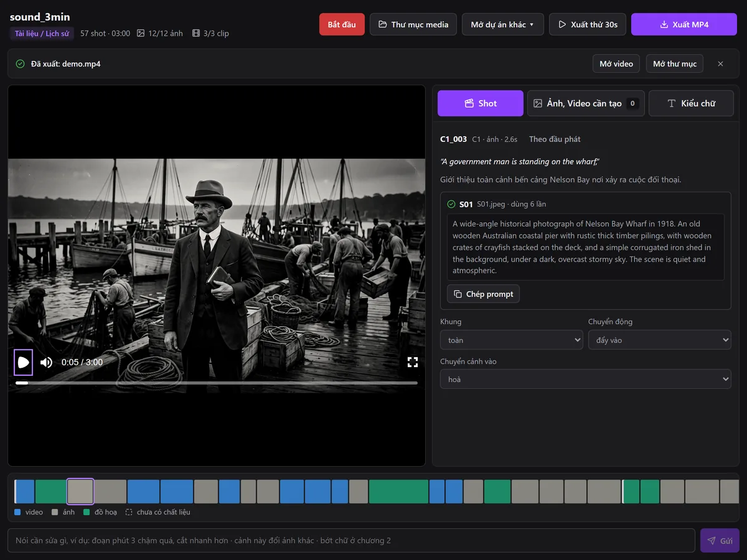Viewport: 747px width, 560px height.
Task: Click the green check icon beside S01
Action: 451,204
